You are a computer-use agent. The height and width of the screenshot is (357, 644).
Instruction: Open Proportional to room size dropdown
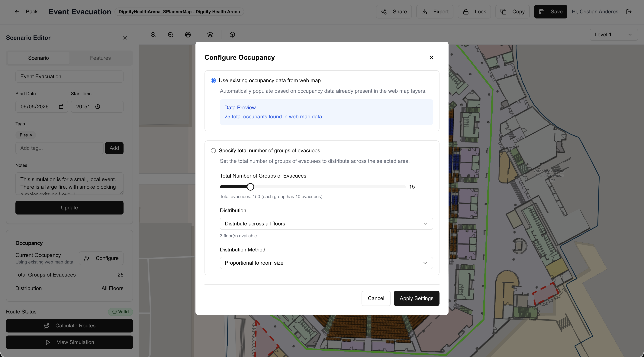(326, 263)
